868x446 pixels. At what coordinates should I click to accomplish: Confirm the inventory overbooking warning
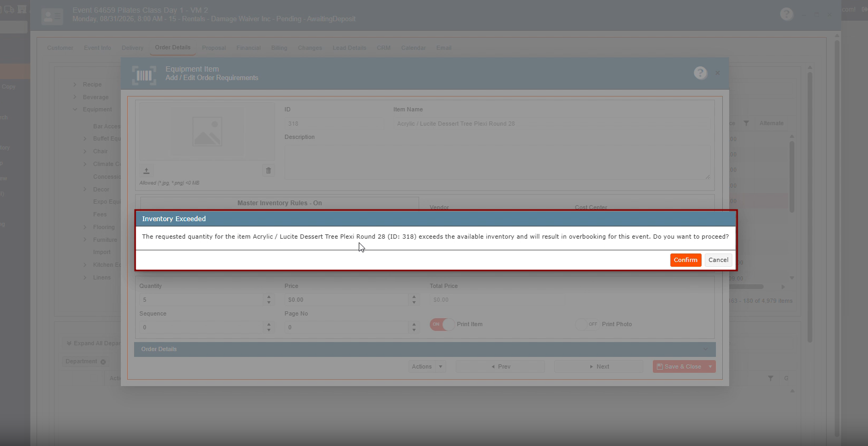686,260
